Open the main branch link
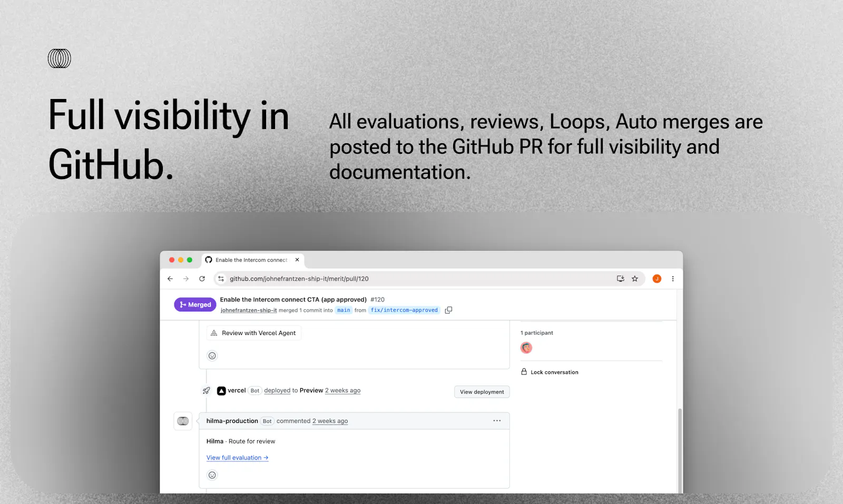843x504 pixels. [x=344, y=310]
